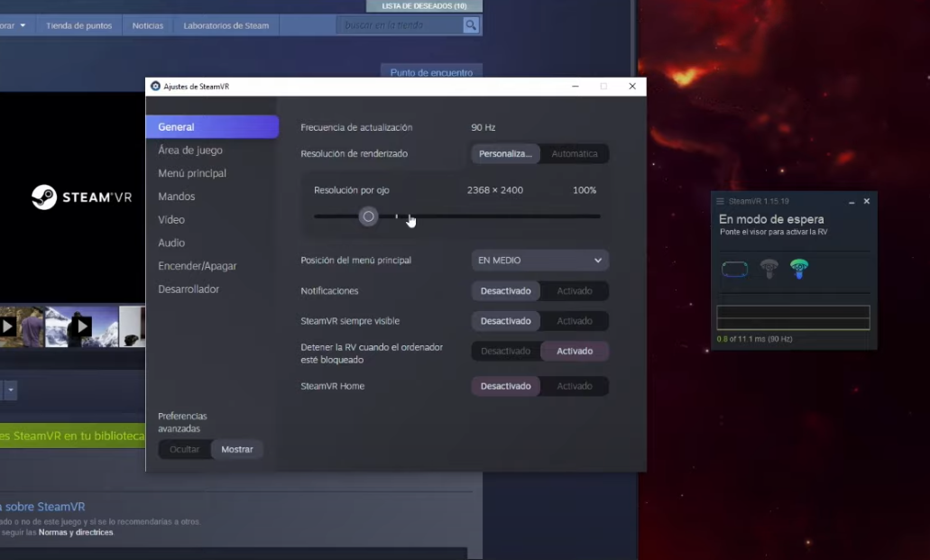
Task: Turn notifications to Desactivado
Action: (505, 290)
